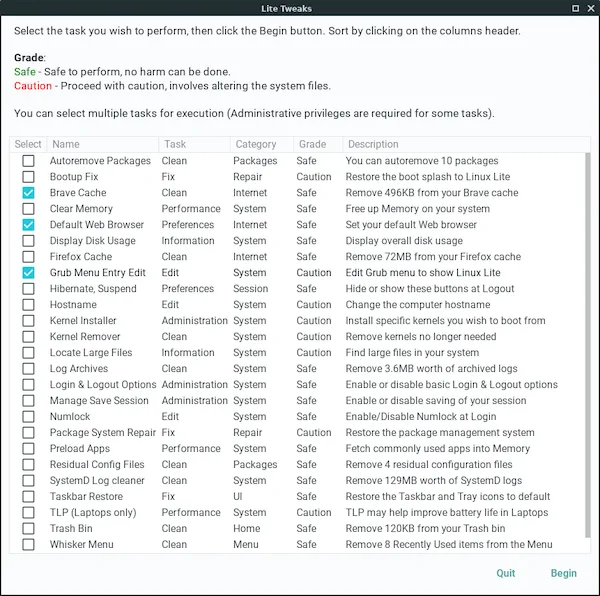Viewport: 600px width, 596px height.
Task: Check the Taskbar Restore checkbox
Action: [28, 497]
